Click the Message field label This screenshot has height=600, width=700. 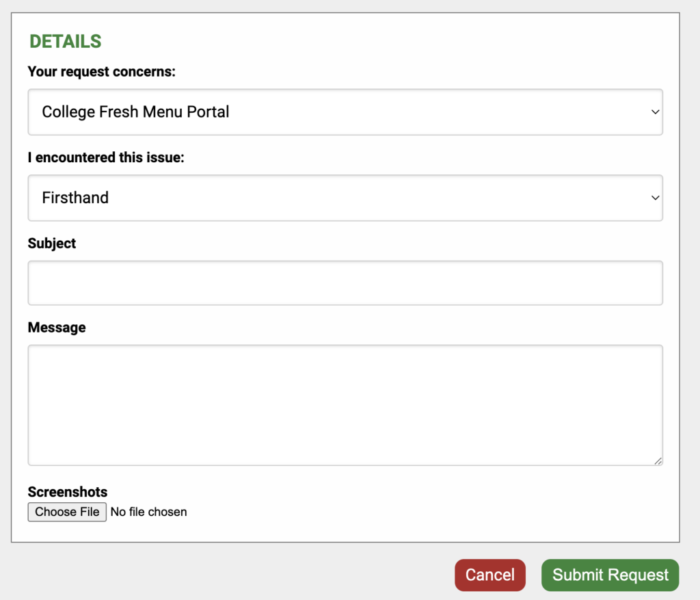click(x=57, y=328)
